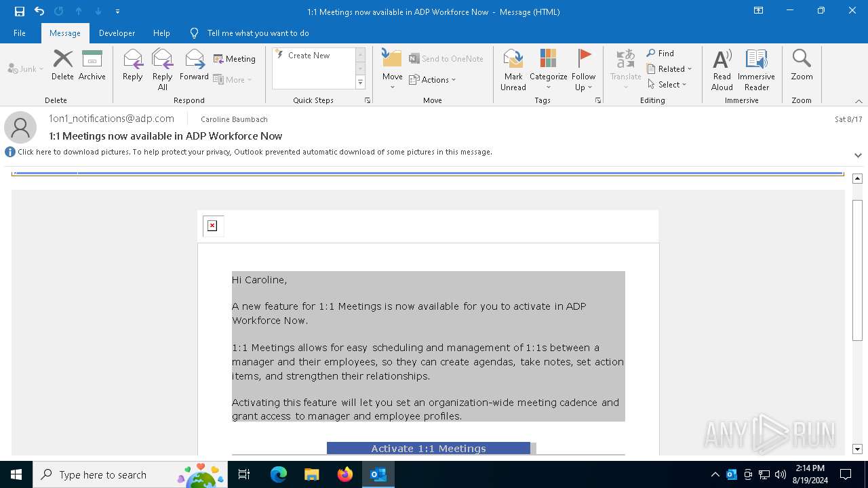The height and width of the screenshot is (488, 868).
Task: Click sender 1on1_notifications@adp.com
Action: 111,118
